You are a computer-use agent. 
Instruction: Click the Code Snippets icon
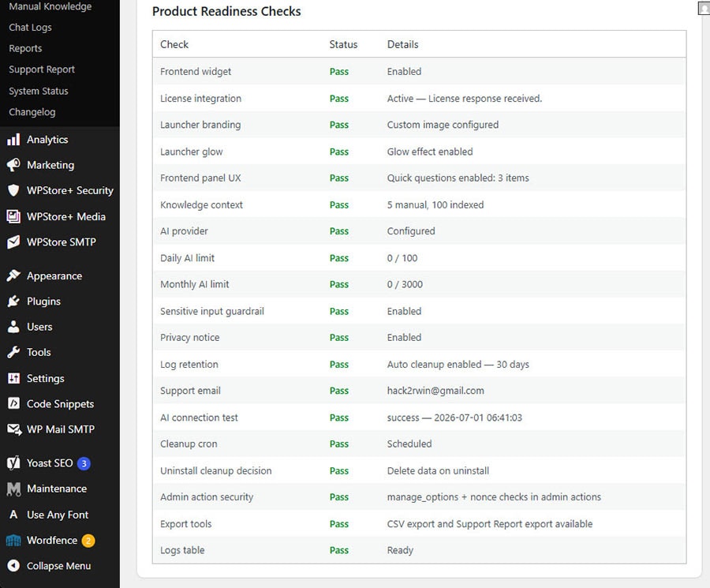point(13,403)
